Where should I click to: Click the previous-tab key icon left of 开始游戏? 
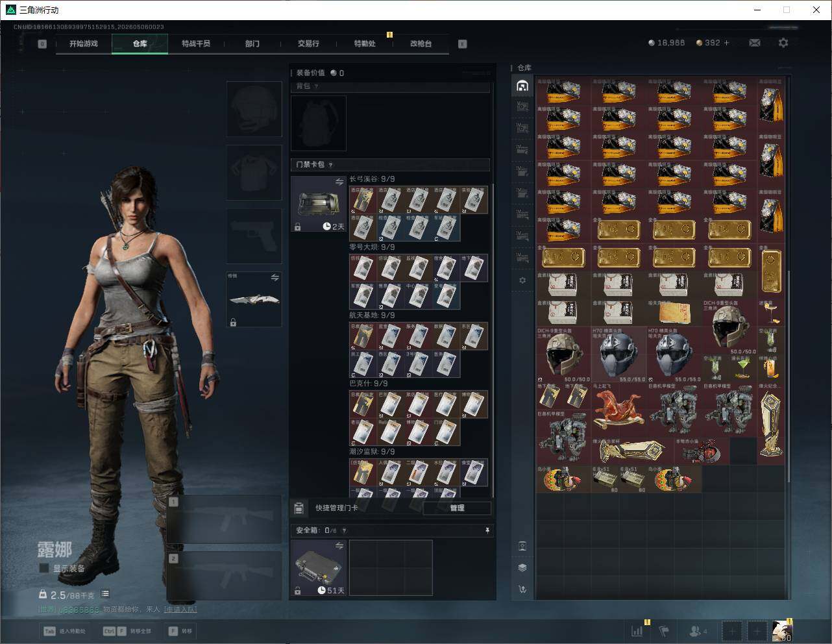tap(42, 44)
